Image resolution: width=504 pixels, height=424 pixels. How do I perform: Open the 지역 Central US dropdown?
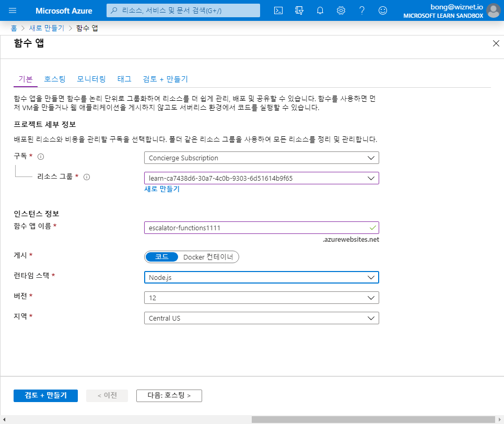(262, 318)
